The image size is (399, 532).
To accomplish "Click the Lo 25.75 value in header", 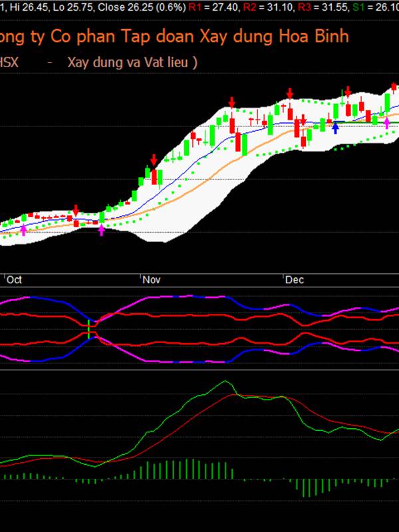I will point(73,7).
